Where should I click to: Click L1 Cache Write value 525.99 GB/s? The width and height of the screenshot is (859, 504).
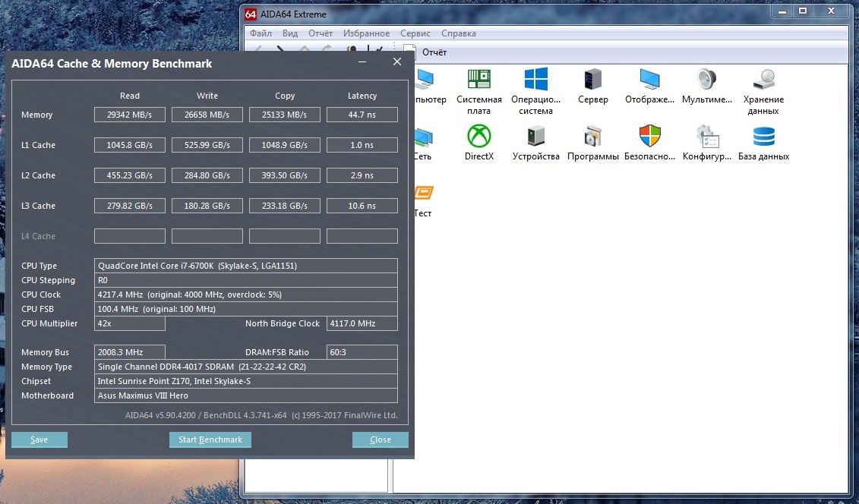pyautogui.click(x=207, y=145)
